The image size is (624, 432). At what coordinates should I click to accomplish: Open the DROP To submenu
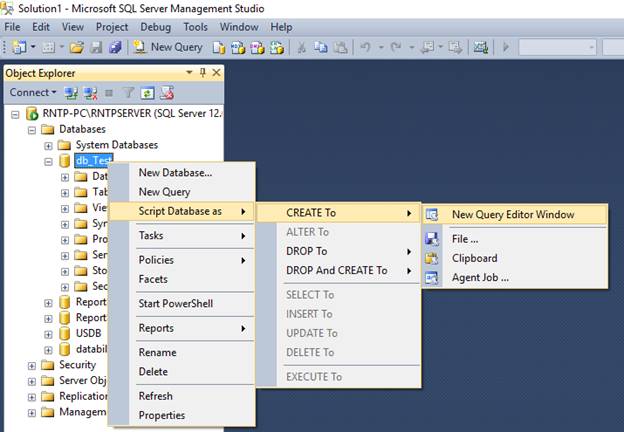(x=339, y=251)
